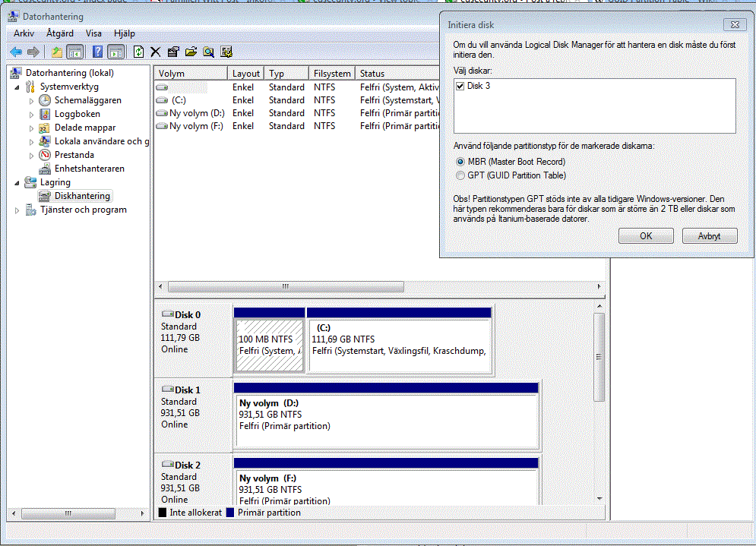This screenshot has height=546, width=756.
Task: Select Ny volym (F:) row in list
Action: pyautogui.click(x=297, y=126)
